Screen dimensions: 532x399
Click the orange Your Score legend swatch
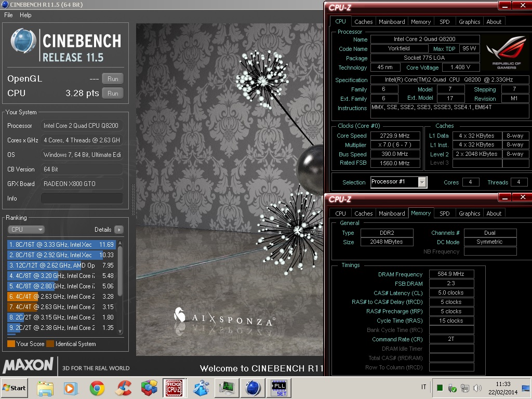point(11,344)
